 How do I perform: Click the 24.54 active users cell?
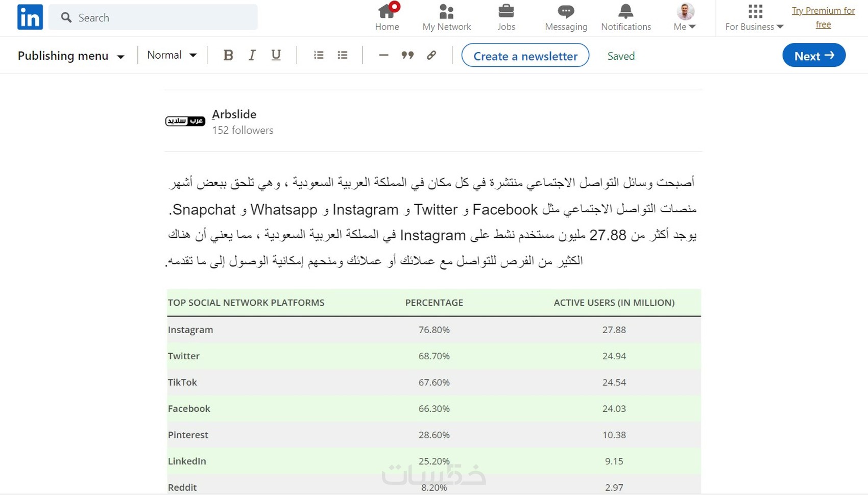pyautogui.click(x=614, y=382)
